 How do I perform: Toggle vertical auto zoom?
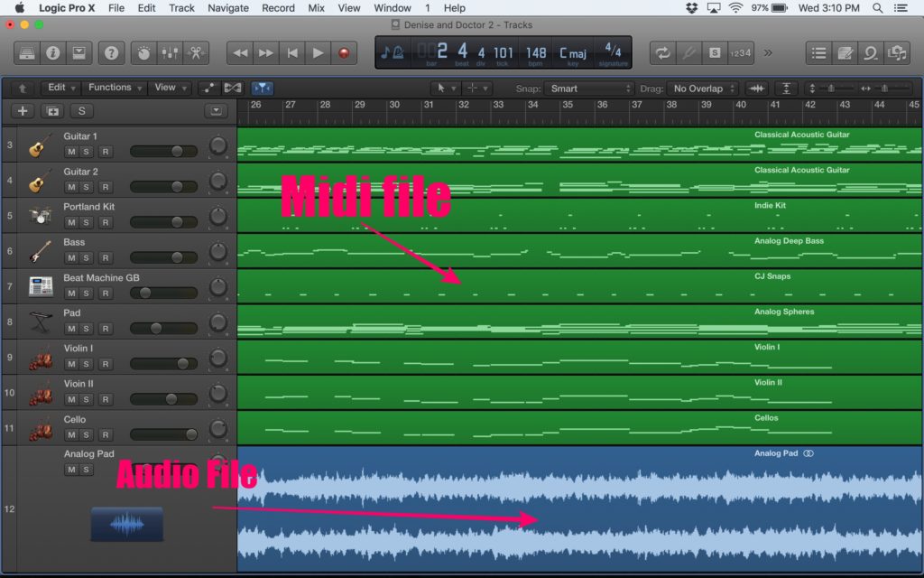click(786, 89)
